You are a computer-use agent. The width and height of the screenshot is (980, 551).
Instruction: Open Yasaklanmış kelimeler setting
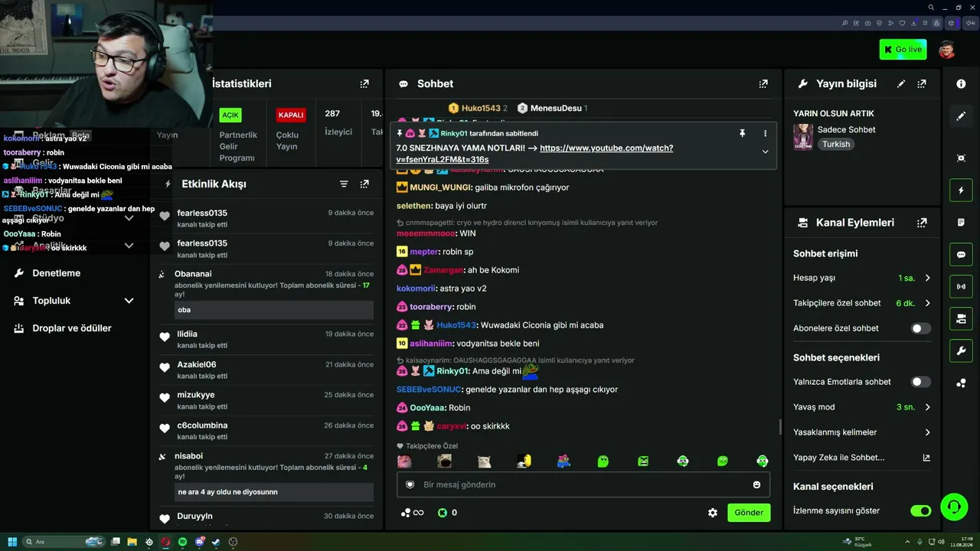pos(862,432)
